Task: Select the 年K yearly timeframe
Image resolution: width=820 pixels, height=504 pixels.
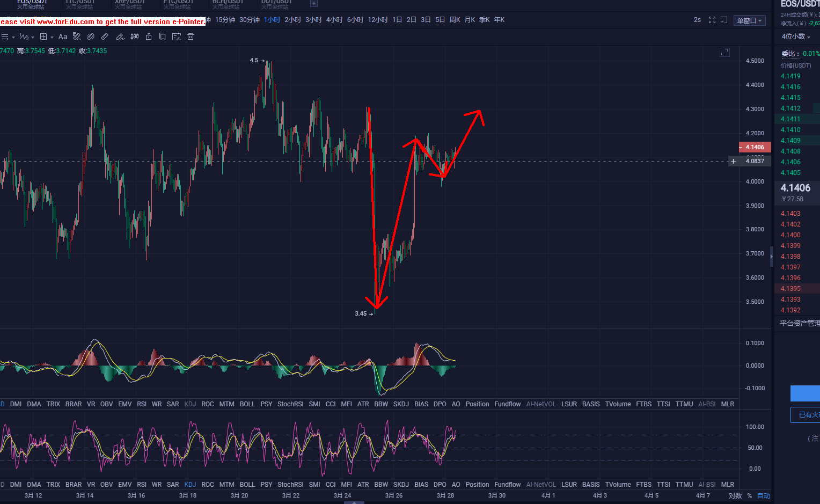Action: pyautogui.click(x=499, y=20)
